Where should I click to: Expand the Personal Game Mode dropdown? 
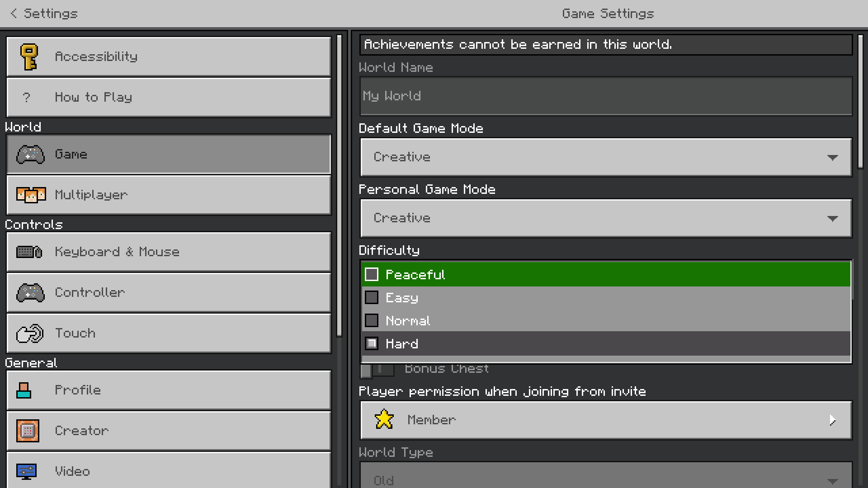point(606,218)
